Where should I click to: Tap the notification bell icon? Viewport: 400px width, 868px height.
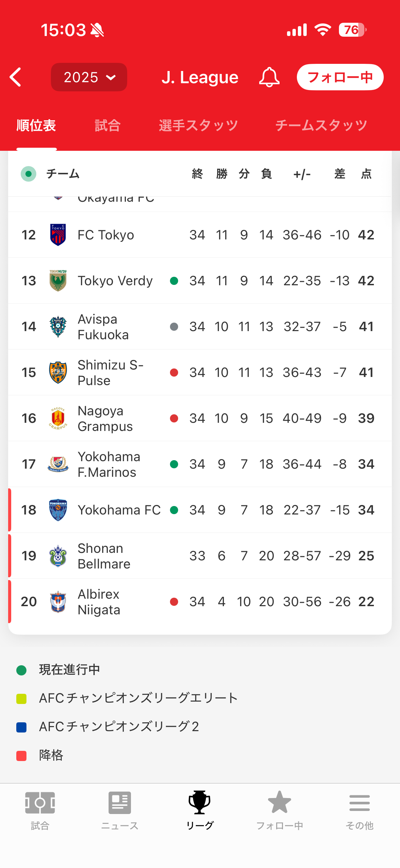click(x=269, y=77)
